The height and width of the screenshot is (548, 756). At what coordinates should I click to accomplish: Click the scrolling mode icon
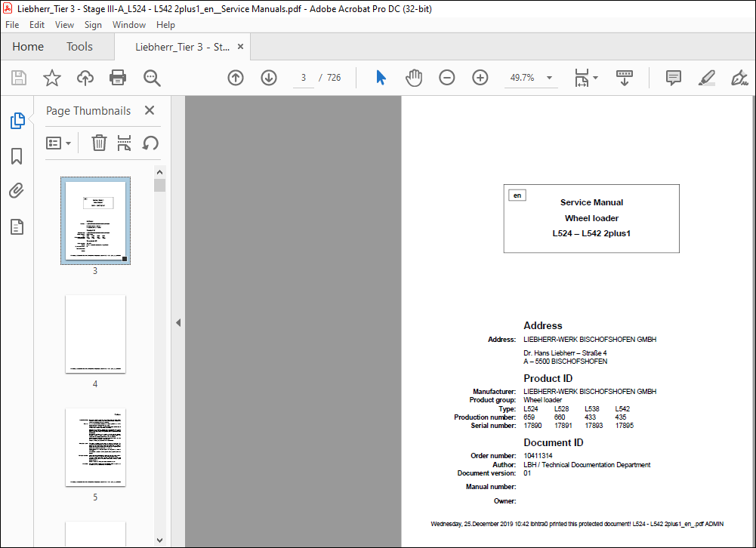(x=625, y=78)
